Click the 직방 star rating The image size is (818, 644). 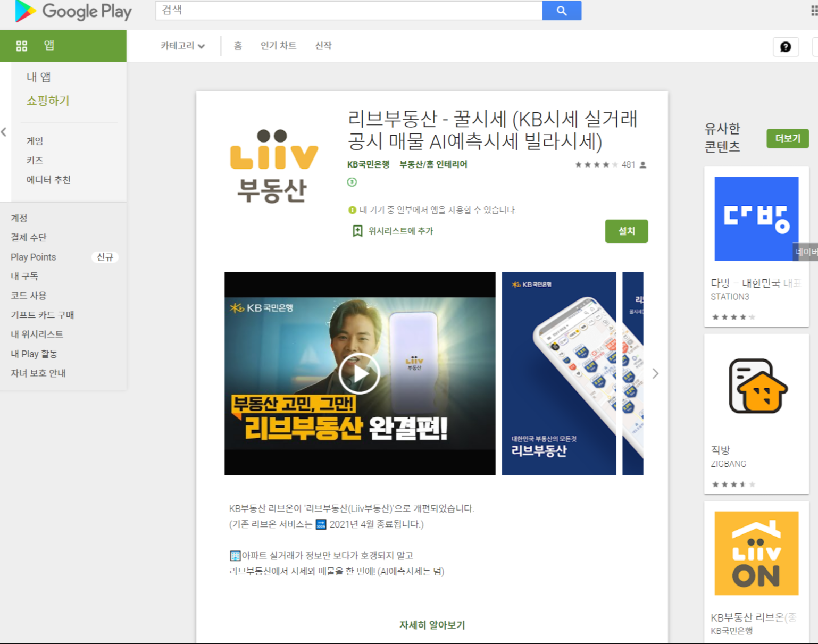(x=733, y=484)
